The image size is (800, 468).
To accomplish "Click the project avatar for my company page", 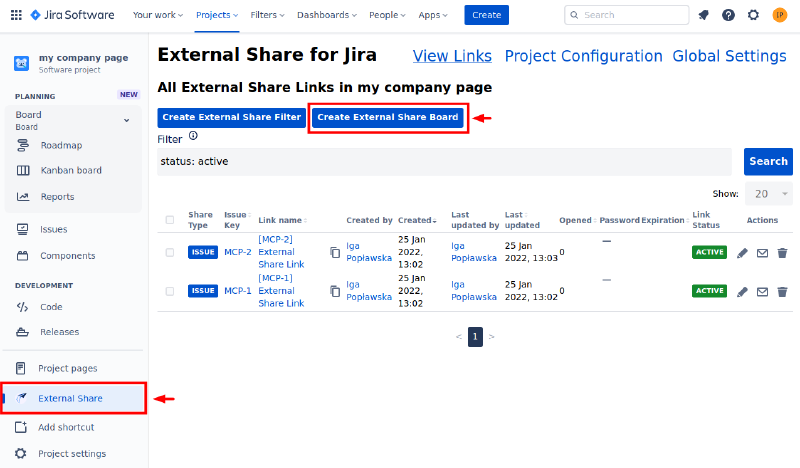I will pyautogui.click(x=21, y=63).
